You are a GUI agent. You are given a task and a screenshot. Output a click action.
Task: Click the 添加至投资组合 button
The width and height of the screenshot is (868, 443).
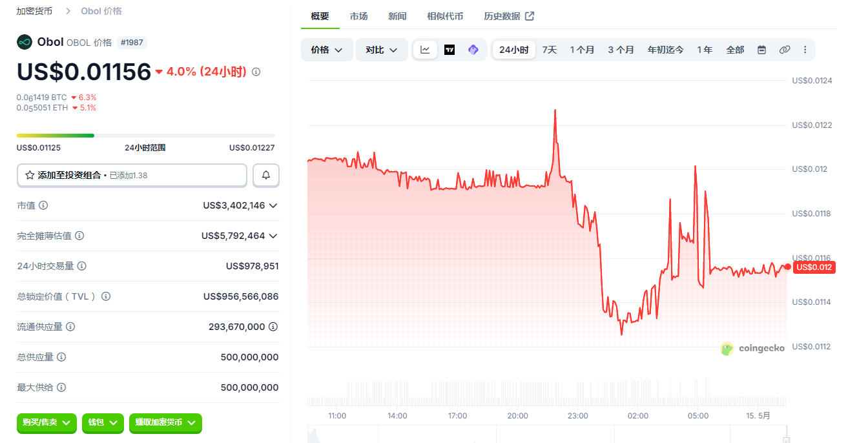click(x=132, y=175)
